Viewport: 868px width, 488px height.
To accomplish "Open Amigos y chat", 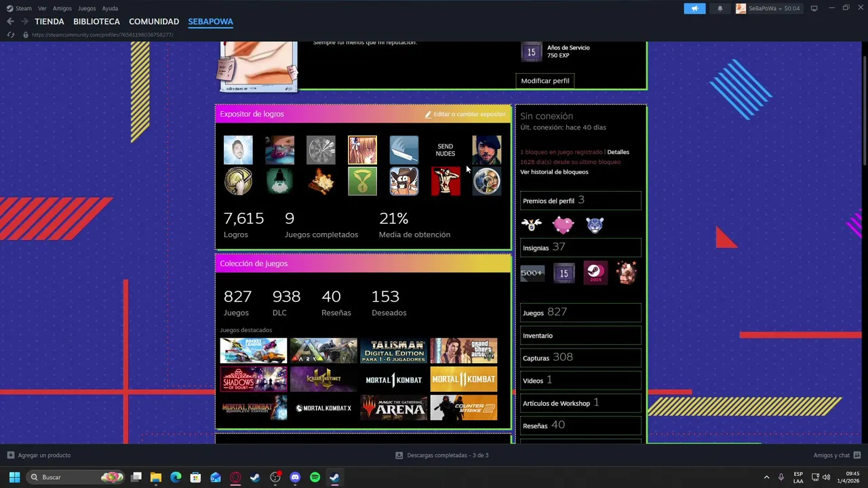I will [837, 455].
